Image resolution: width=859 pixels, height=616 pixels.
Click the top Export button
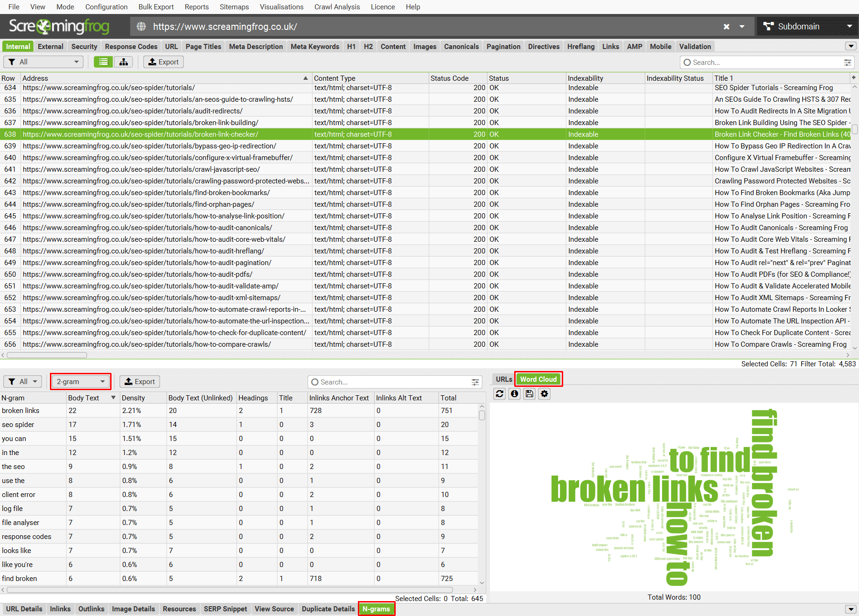pyautogui.click(x=163, y=62)
